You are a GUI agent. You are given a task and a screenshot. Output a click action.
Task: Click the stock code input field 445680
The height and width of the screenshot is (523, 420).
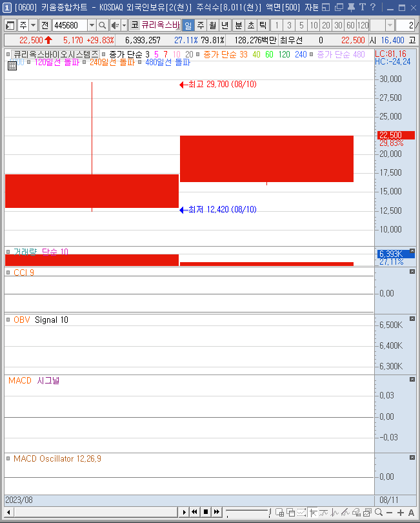[70, 25]
